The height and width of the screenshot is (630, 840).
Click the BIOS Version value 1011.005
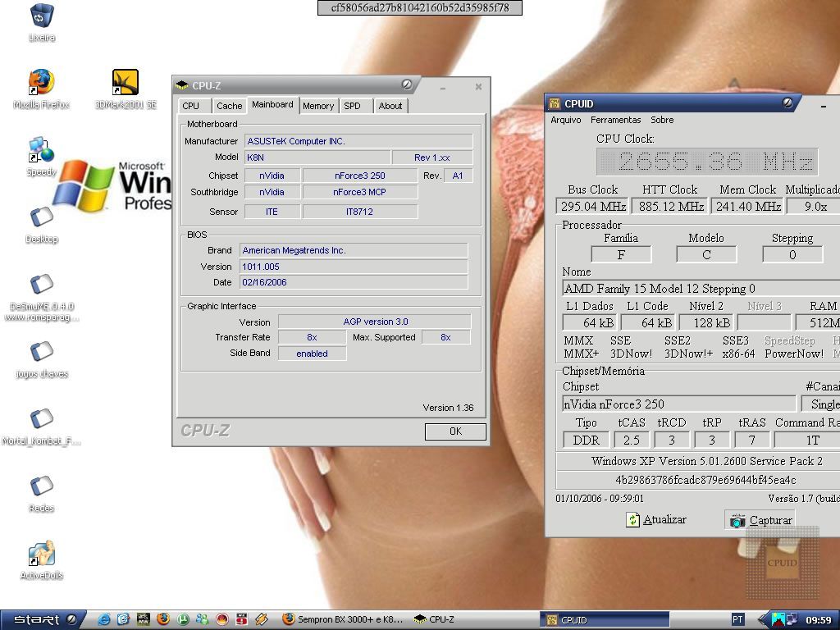point(354,267)
